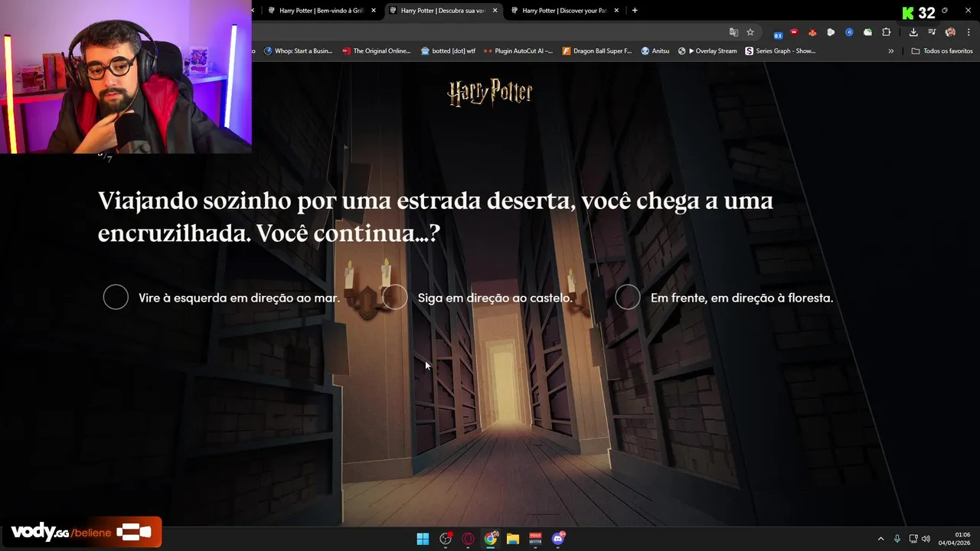
Task: Open Chrome downloads
Action: pyautogui.click(x=913, y=32)
